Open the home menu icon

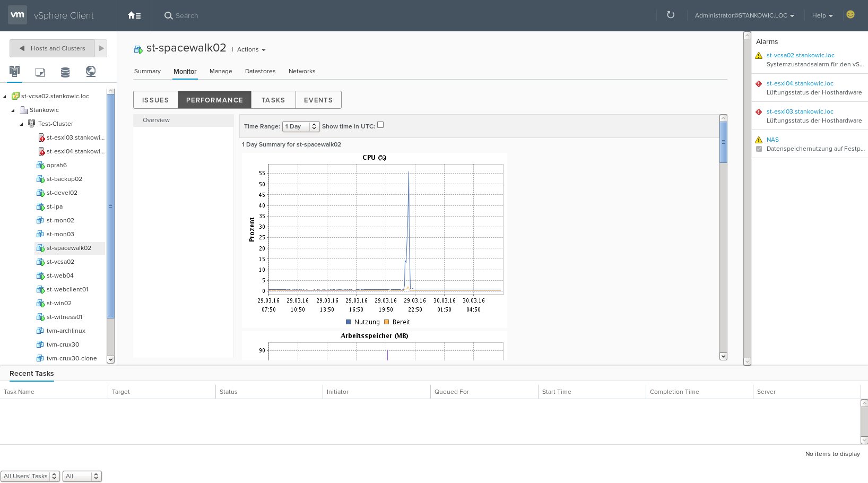pos(134,15)
